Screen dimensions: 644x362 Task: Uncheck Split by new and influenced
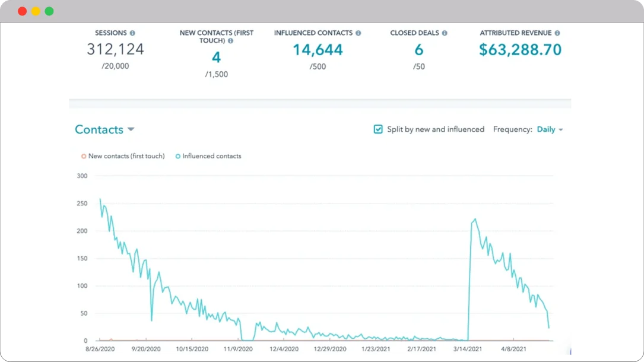[377, 129]
